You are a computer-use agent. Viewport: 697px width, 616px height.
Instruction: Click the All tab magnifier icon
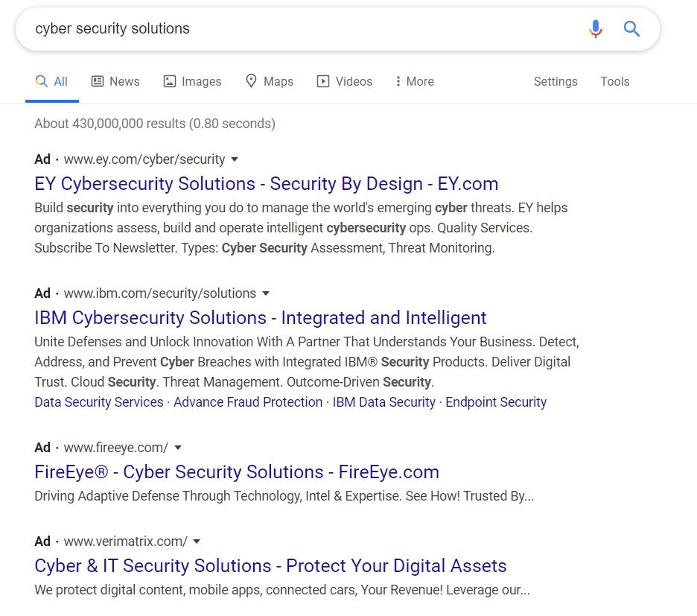(42, 81)
